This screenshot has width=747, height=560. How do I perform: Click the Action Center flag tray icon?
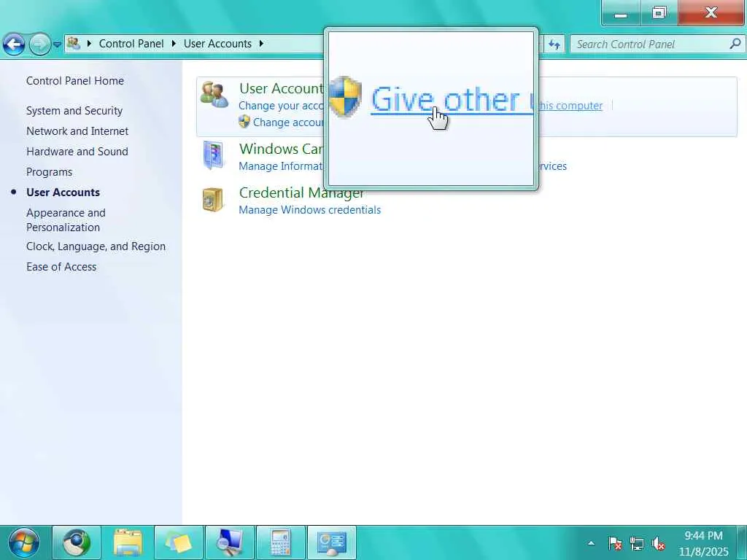coord(615,542)
